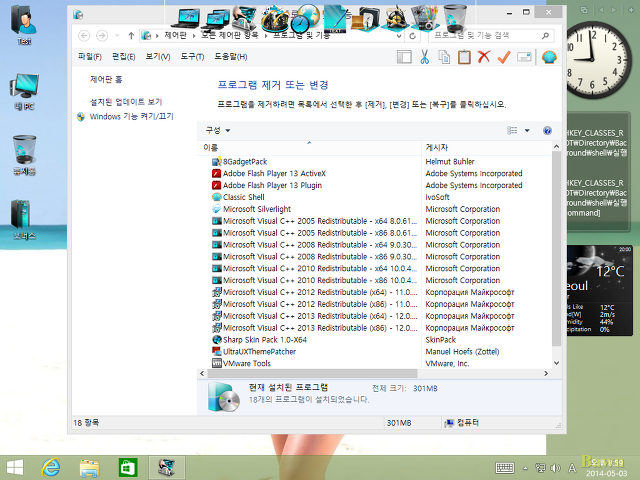Click the refresh button in address bar

(x=413, y=36)
